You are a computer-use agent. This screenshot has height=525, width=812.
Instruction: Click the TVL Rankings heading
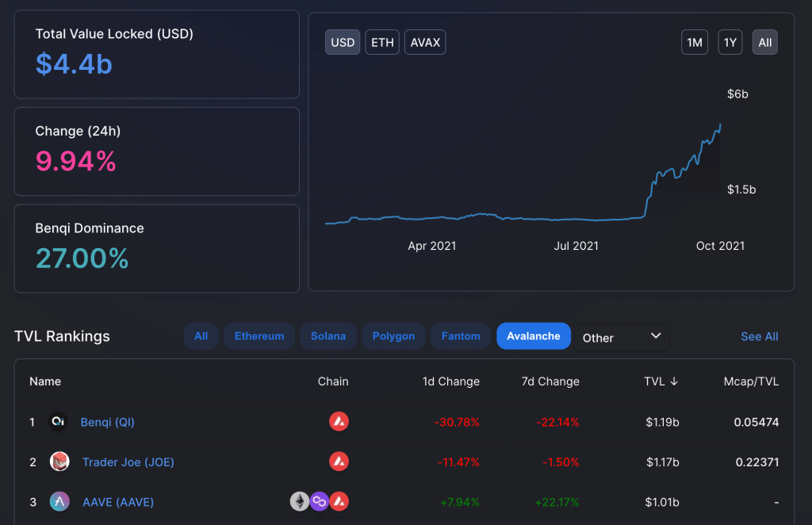pos(62,336)
